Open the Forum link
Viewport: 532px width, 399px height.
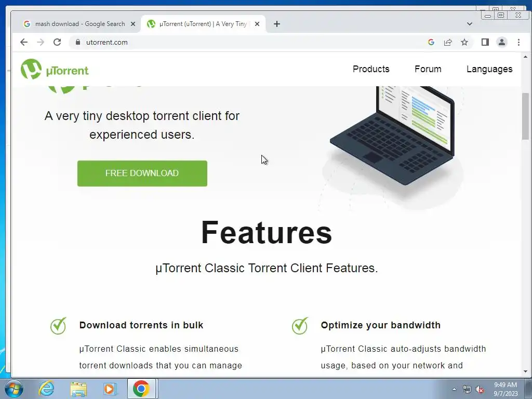pos(428,69)
